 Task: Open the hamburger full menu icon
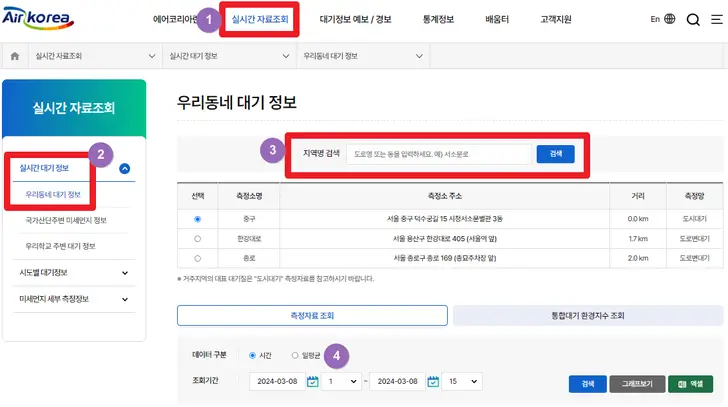pos(717,19)
